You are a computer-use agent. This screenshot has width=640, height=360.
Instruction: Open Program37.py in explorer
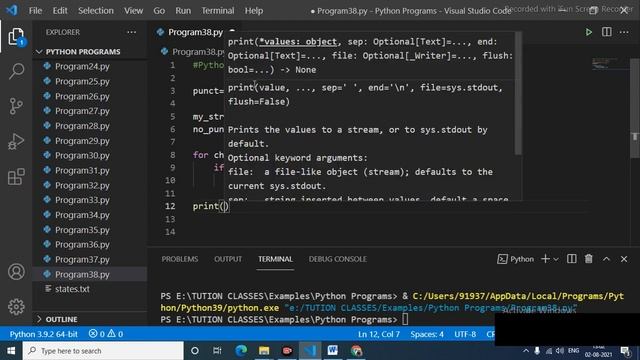82,260
